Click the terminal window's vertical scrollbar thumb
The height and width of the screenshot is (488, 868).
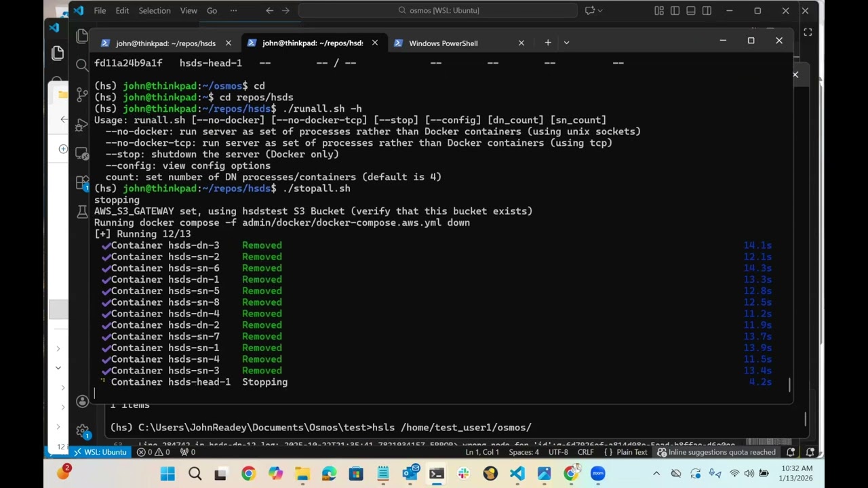click(789, 385)
